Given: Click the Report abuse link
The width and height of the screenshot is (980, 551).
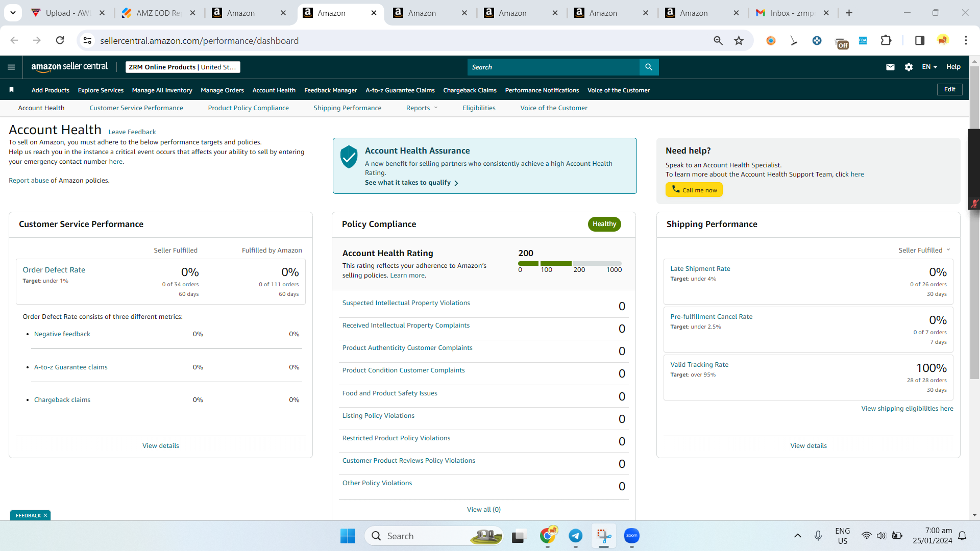Looking at the screenshot, I should [29, 180].
